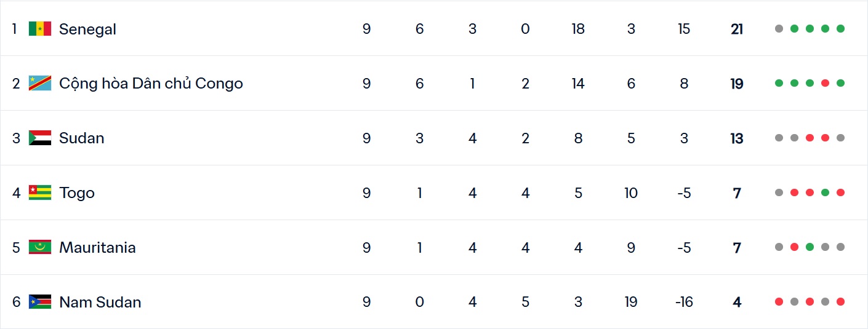The height and width of the screenshot is (329, 868).
Task: Click the Togo flag icon
Action: 40,193
